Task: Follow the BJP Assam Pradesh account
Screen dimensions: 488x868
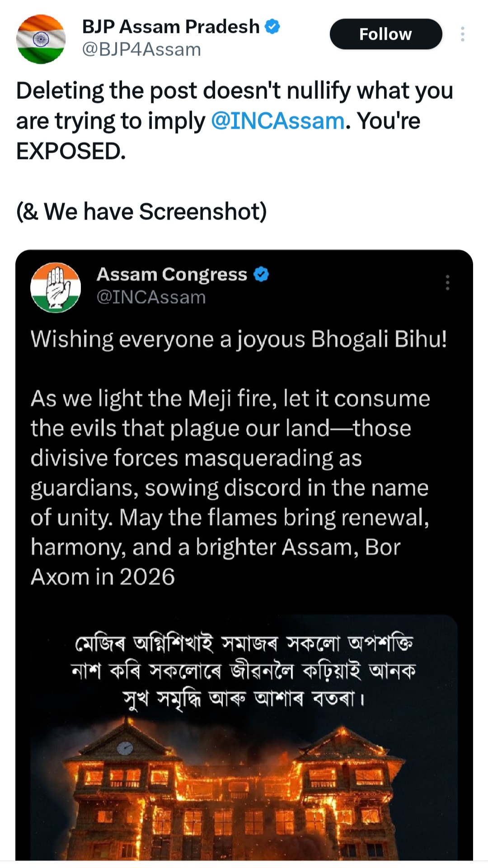Action: click(385, 34)
